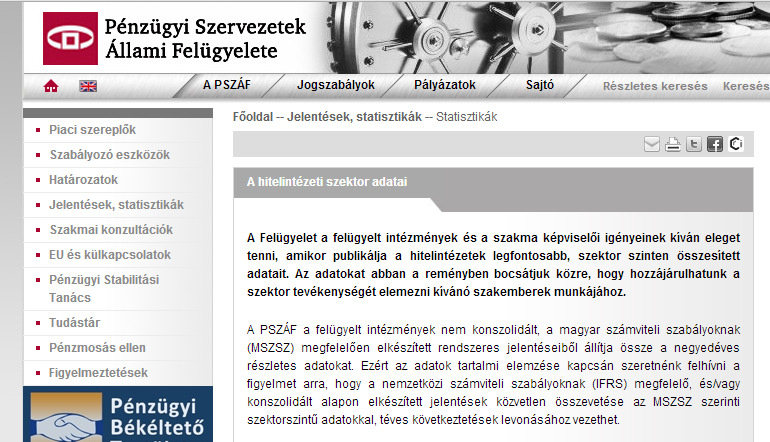Viewport: 770px width, 442px height.
Task: Click the Keresés search field
Action: coord(746,86)
